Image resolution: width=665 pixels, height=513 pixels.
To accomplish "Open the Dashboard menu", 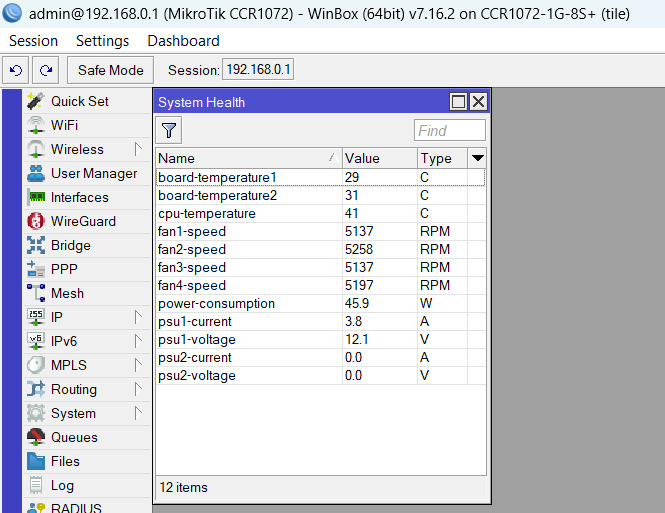I will point(183,41).
